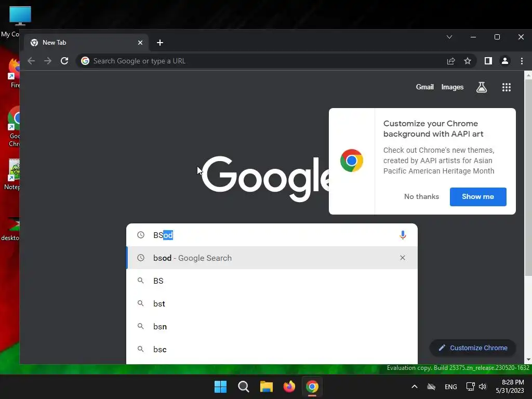Open the Chrome profile avatar icon
532x399 pixels.
[505, 61]
